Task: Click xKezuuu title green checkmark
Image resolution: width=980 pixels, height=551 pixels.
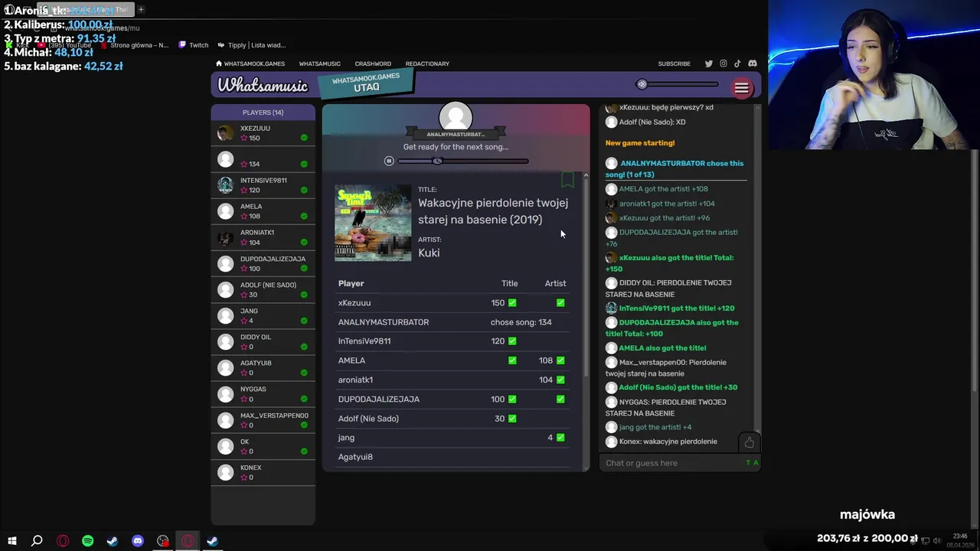Action: click(512, 303)
